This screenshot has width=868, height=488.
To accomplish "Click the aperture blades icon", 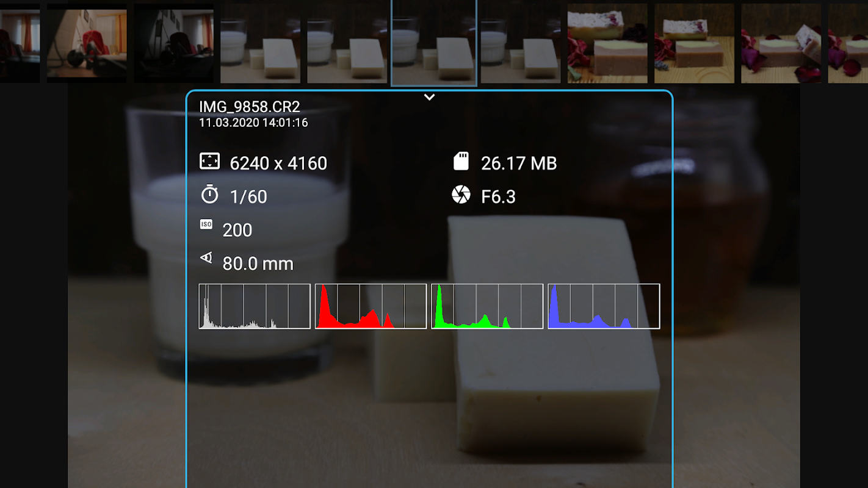I will (461, 195).
